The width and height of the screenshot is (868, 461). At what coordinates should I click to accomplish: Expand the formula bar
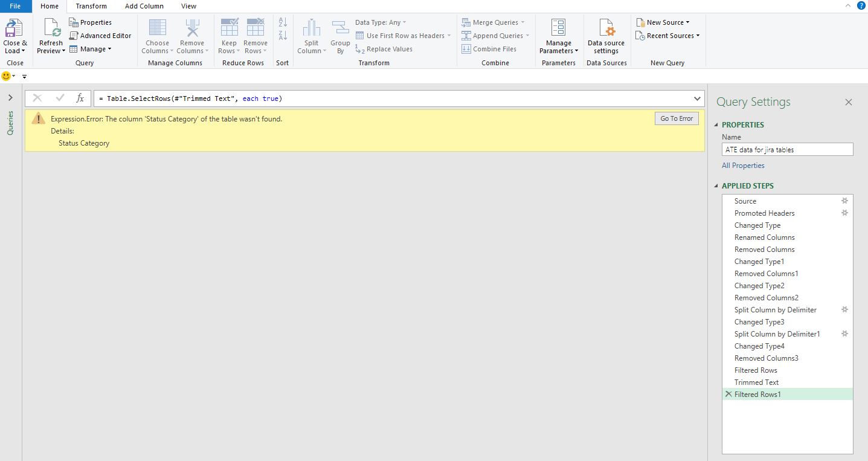click(697, 98)
